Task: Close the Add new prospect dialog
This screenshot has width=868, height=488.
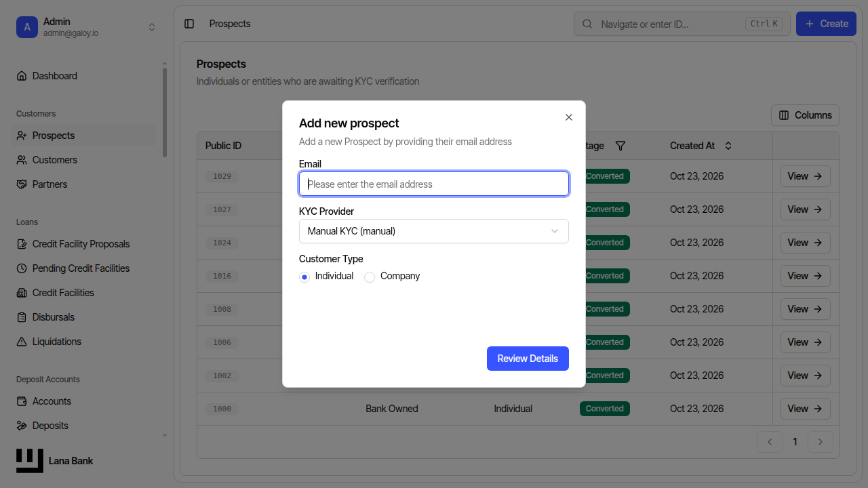Action: pos(569,117)
